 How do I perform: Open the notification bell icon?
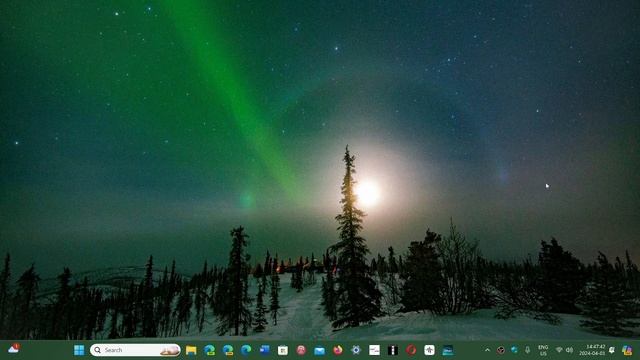pyautogui.click(x=612, y=350)
